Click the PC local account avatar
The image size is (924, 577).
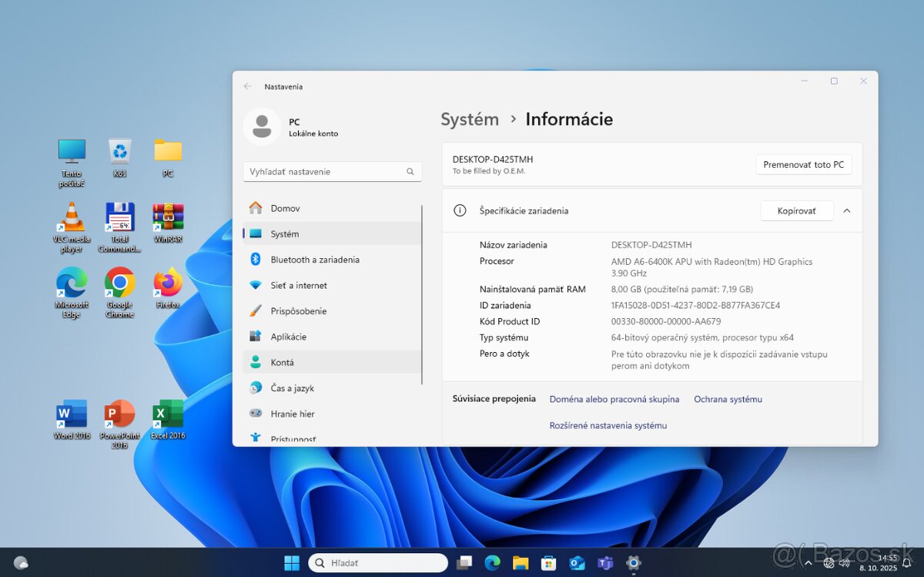point(262,126)
